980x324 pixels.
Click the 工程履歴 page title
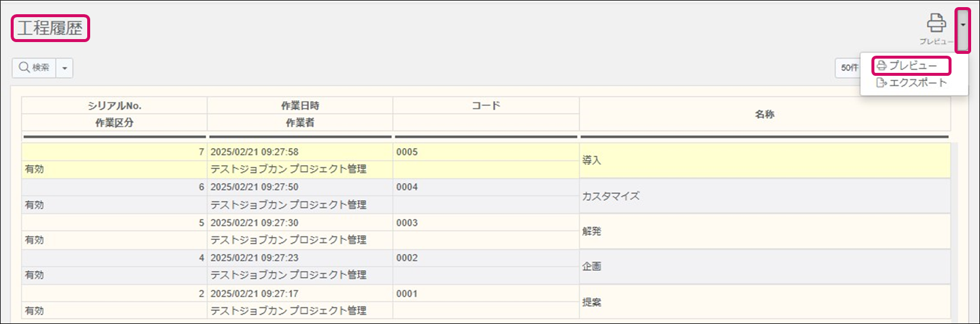(50, 28)
